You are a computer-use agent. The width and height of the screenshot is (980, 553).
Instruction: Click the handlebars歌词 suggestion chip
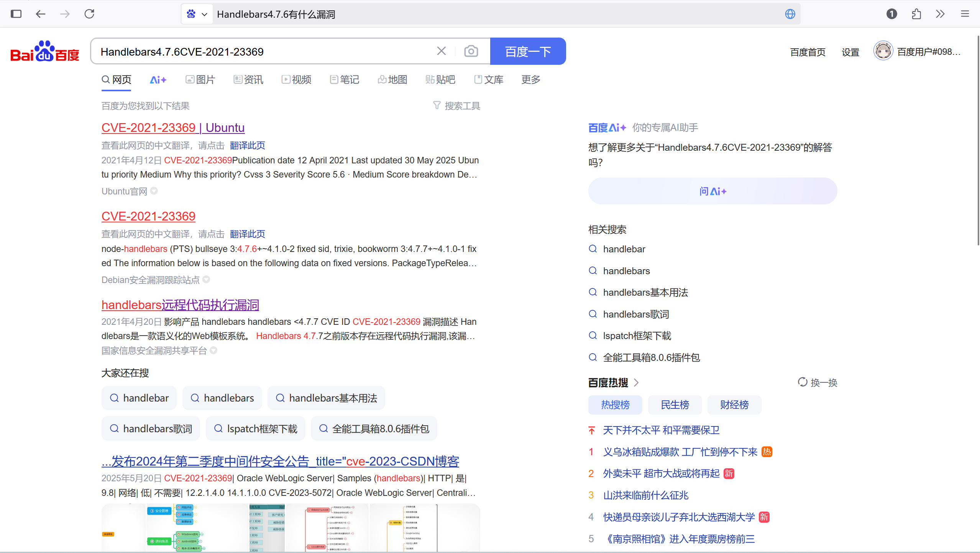point(151,428)
